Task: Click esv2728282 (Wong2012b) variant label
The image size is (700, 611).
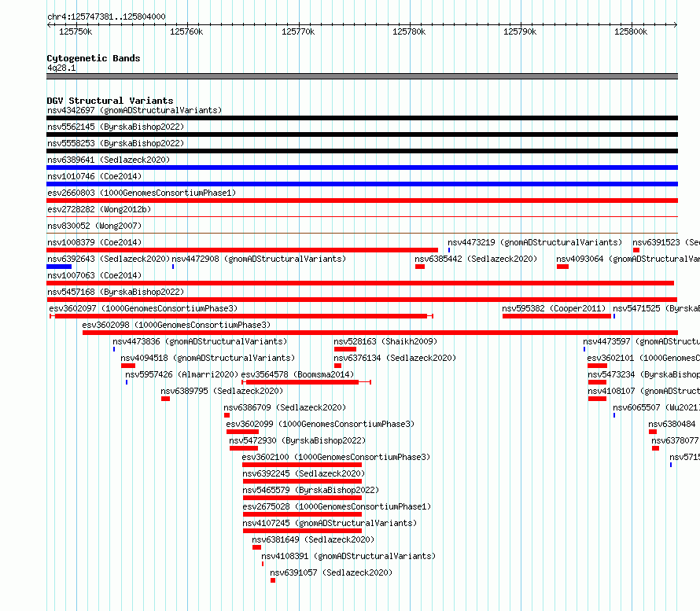Action: (x=99, y=209)
